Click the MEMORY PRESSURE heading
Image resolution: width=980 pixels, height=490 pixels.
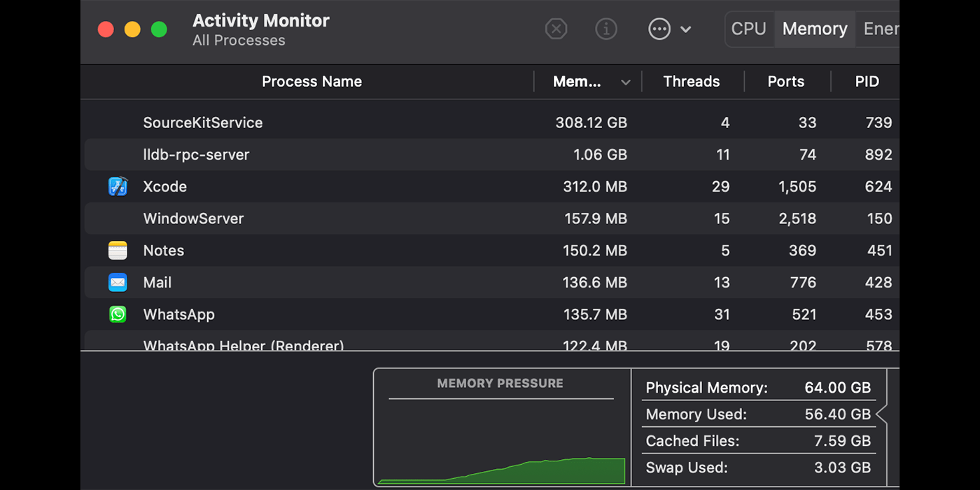pos(500,383)
